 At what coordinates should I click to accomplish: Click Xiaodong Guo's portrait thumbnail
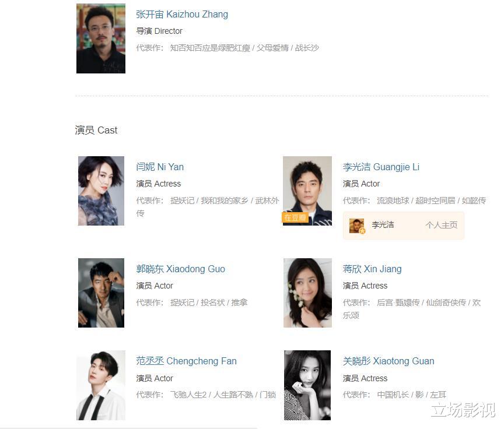101,293
